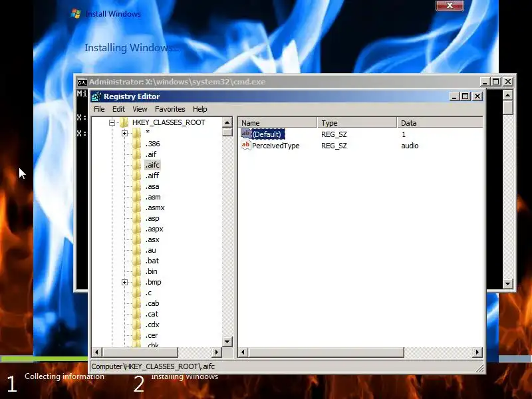Click the folder icon of .au key
This screenshot has width=532, height=399.
pyautogui.click(x=136, y=251)
